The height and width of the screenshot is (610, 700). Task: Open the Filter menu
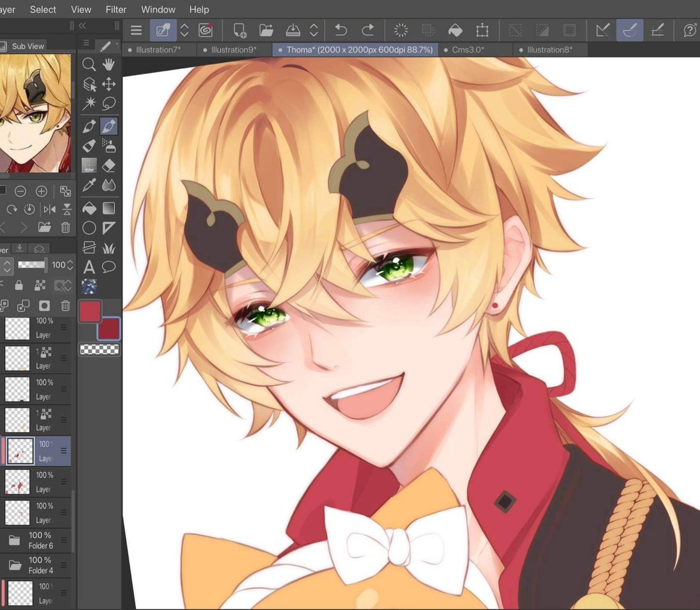pos(116,9)
